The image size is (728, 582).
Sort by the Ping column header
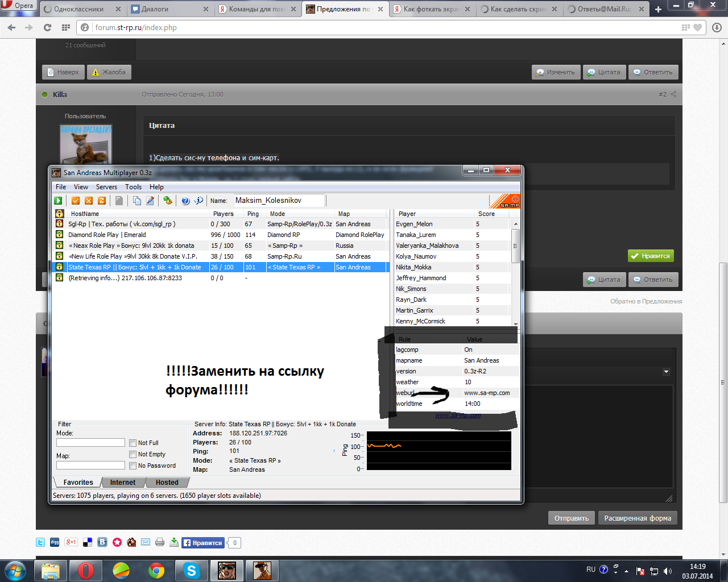click(x=255, y=214)
